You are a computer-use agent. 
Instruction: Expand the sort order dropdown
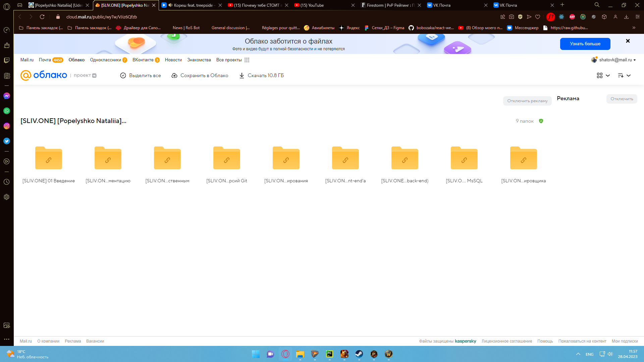[x=624, y=75]
